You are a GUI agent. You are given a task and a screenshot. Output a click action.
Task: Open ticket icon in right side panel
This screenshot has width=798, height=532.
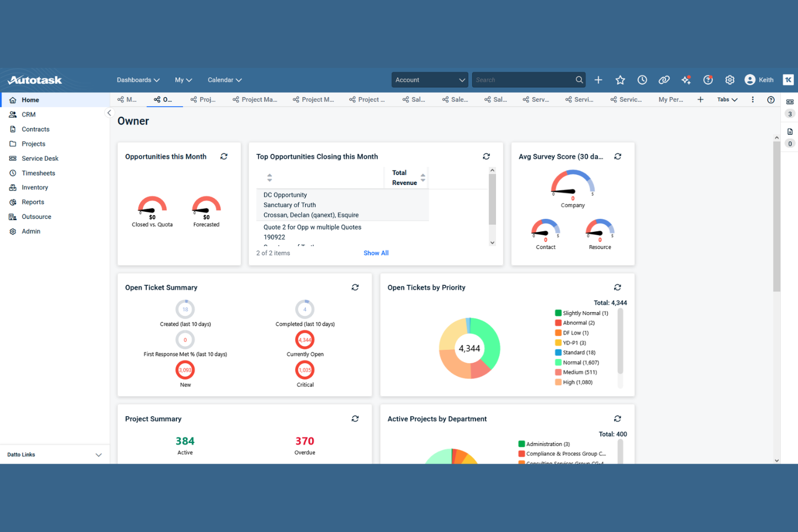790,102
